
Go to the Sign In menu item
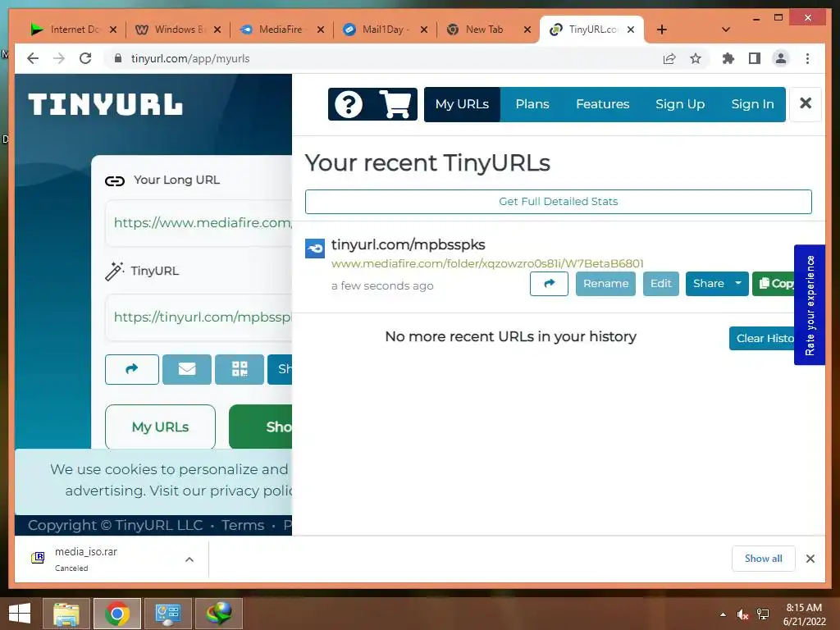click(x=752, y=104)
